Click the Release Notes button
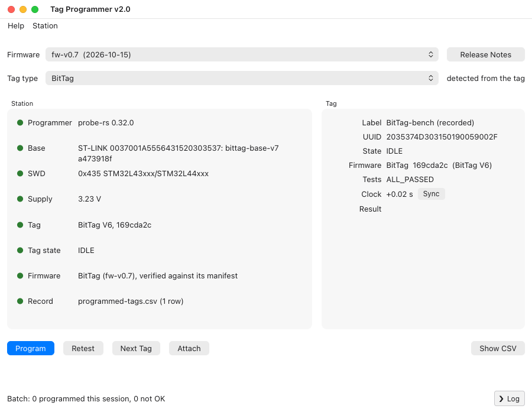Viewport: 532px width, 412px height. [x=485, y=54]
